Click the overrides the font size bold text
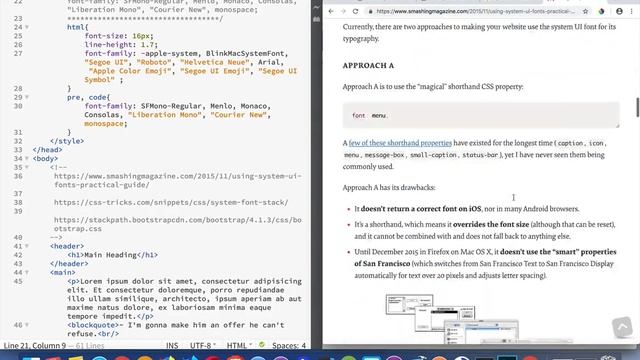The image size is (640, 360). pos(491,224)
